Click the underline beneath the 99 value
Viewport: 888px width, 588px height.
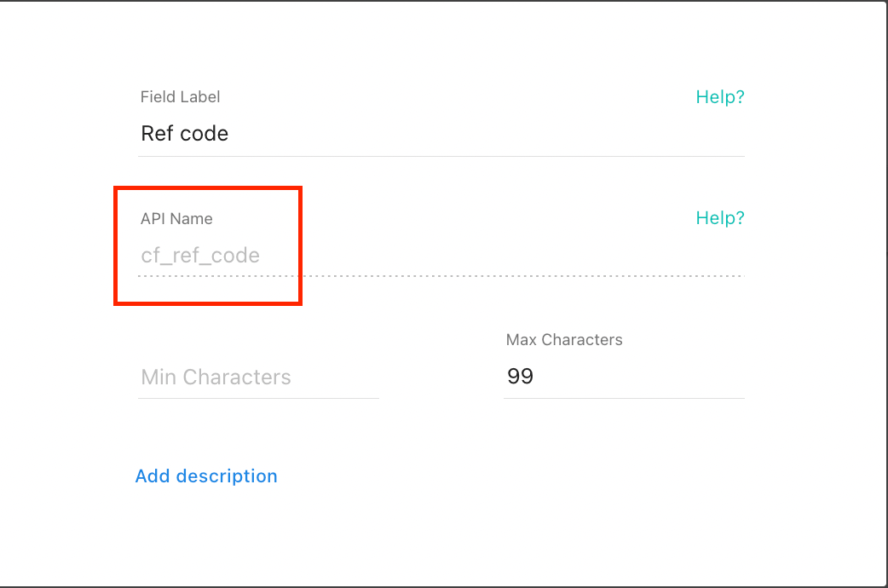(624, 398)
